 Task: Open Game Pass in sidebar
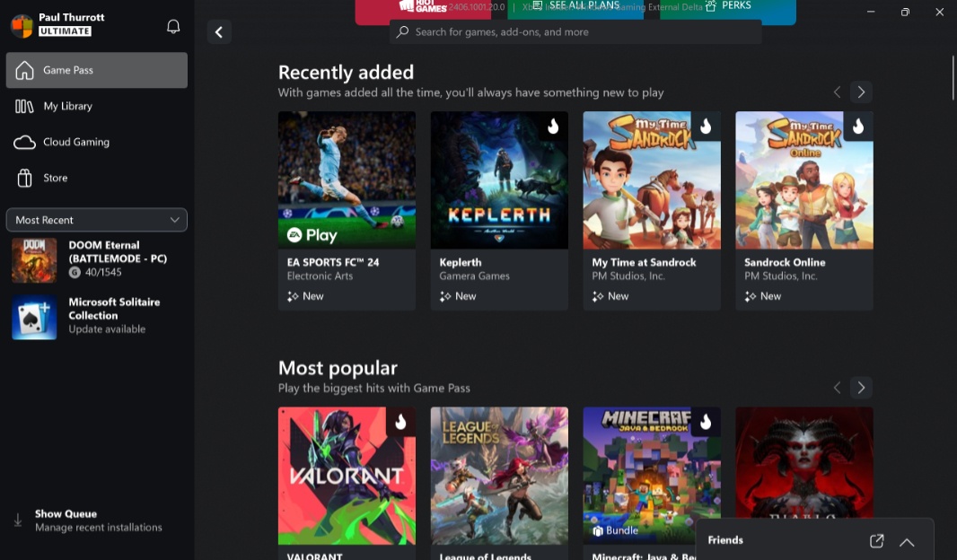click(x=97, y=70)
